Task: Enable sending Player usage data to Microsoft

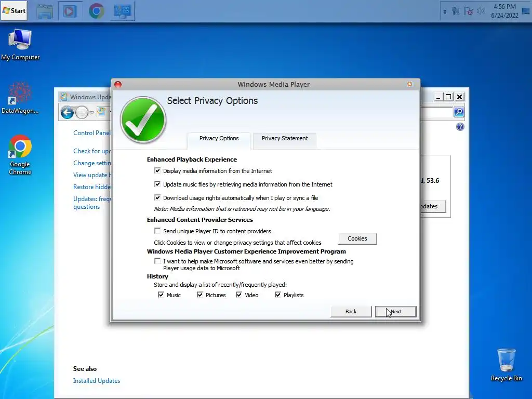Action: pyautogui.click(x=157, y=261)
